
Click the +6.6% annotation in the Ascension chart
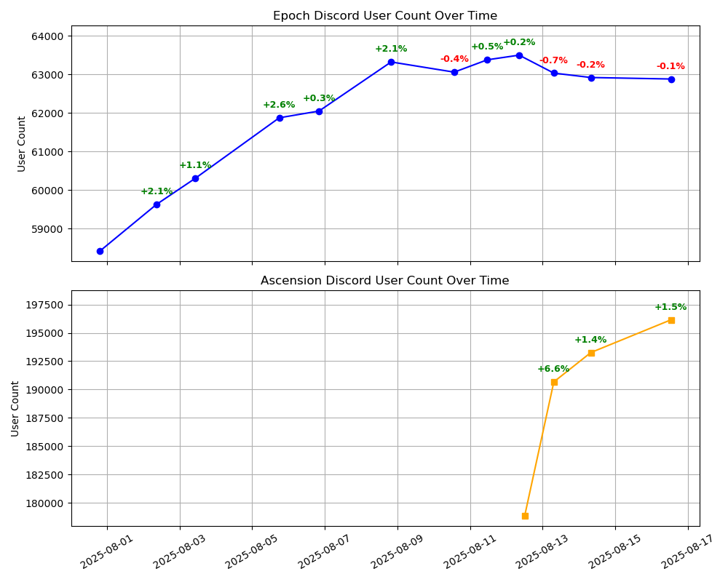click(553, 369)
